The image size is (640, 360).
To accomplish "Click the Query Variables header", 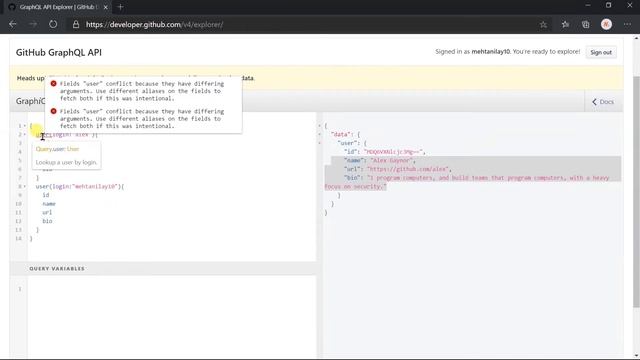I will [57, 269].
